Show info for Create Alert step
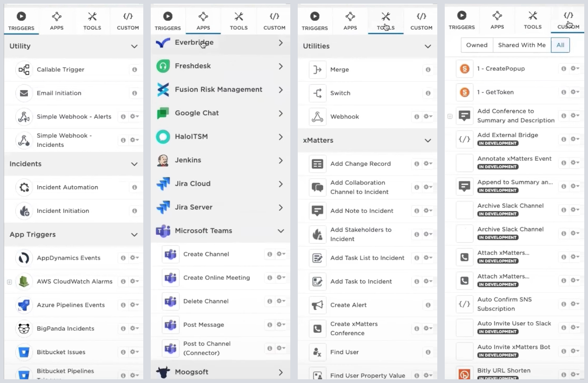Screen dimensions: 588x383 428,305
